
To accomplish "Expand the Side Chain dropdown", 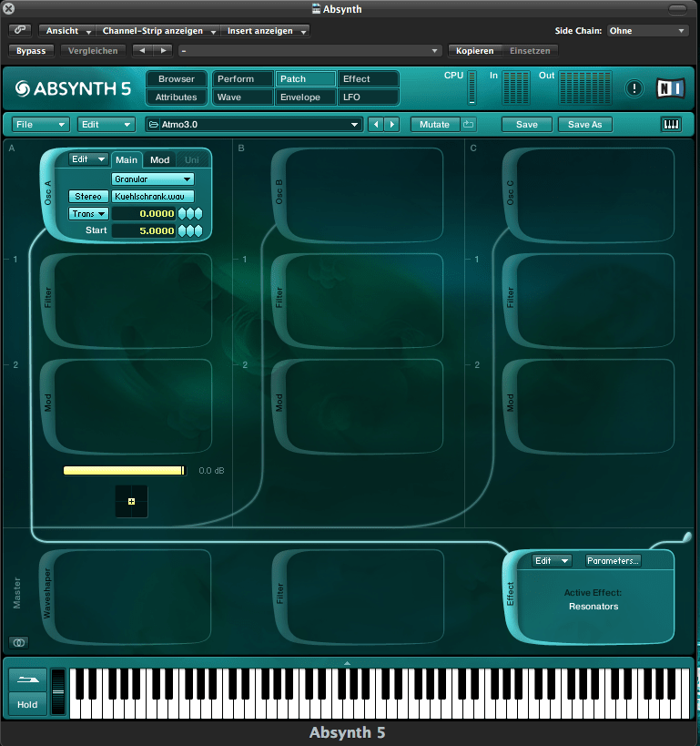I will coord(647,31).
